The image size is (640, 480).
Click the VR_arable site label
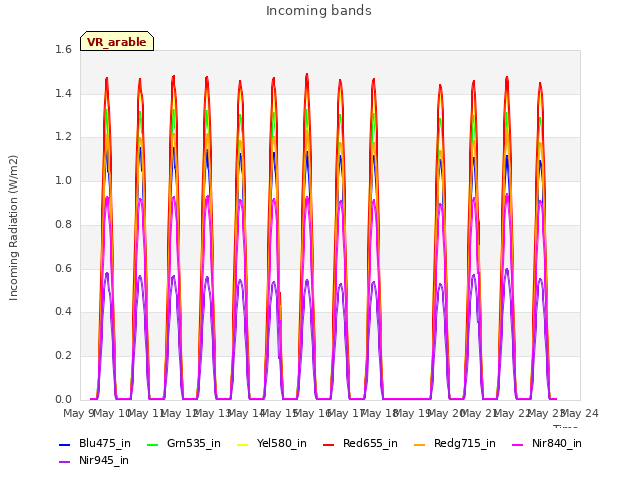[117, 42]
